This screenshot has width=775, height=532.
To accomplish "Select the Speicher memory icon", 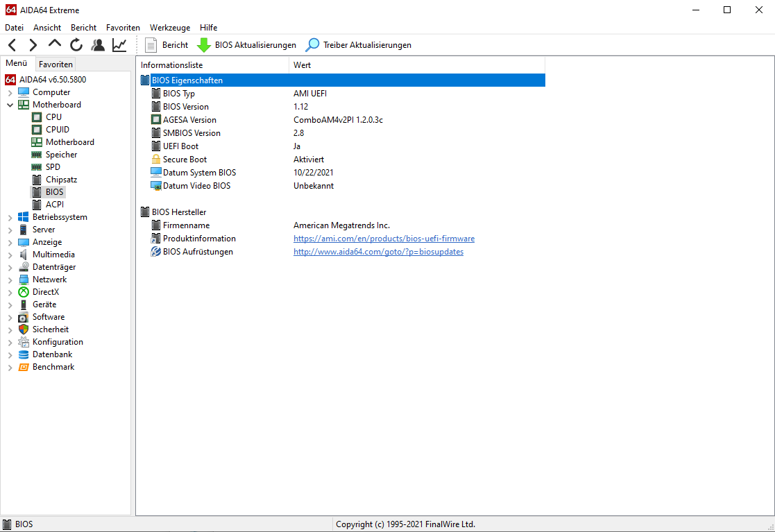I will [x=37, y=155].
